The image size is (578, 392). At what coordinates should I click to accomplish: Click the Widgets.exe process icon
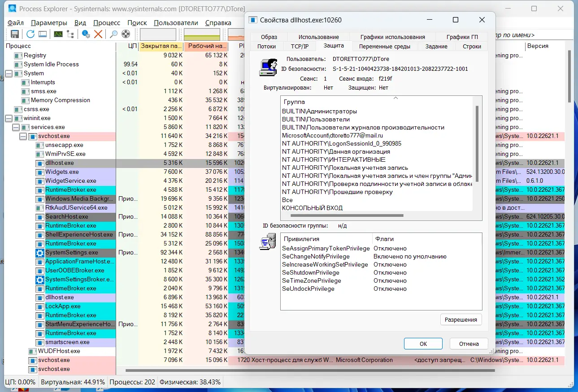[40, 172]
